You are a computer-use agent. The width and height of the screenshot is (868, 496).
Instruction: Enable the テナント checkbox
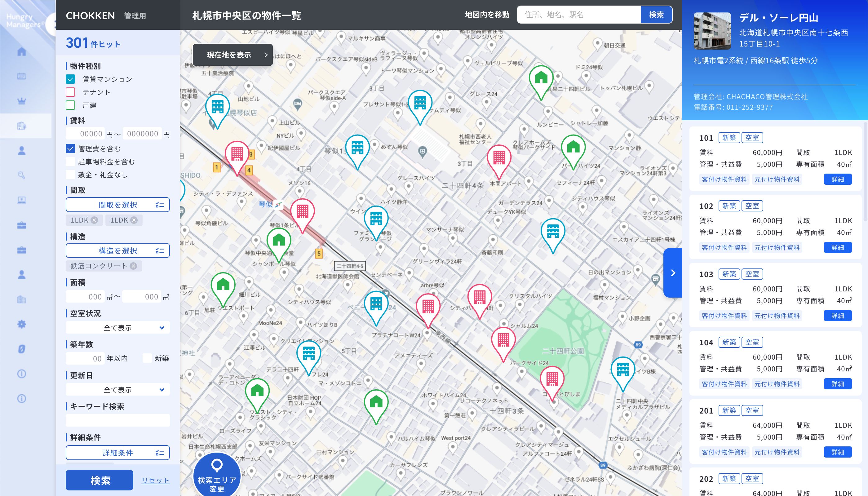click(70, 92)
